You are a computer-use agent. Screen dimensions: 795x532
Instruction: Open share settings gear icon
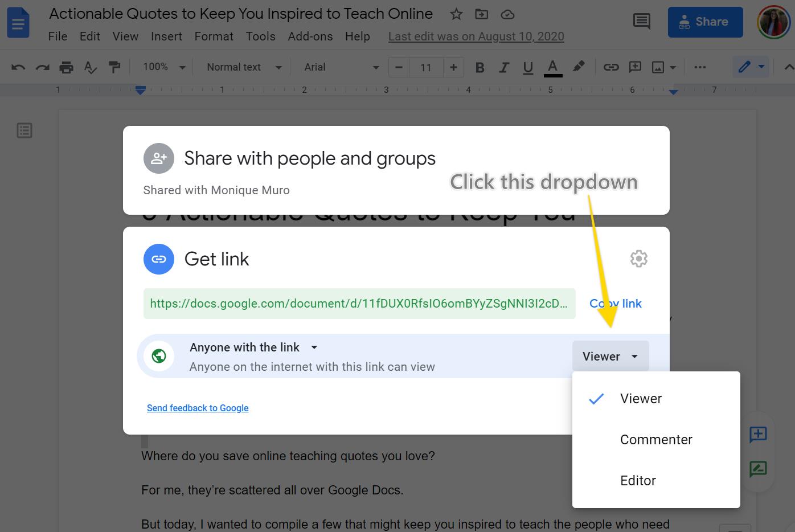coord(639,259)
